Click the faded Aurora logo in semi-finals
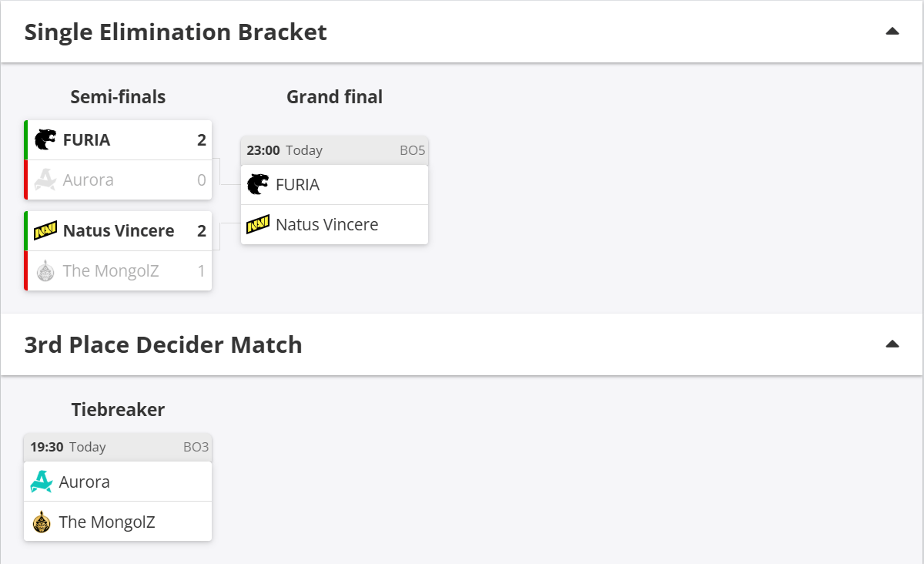This screenshot has height=564, width=924. (45, 180)
